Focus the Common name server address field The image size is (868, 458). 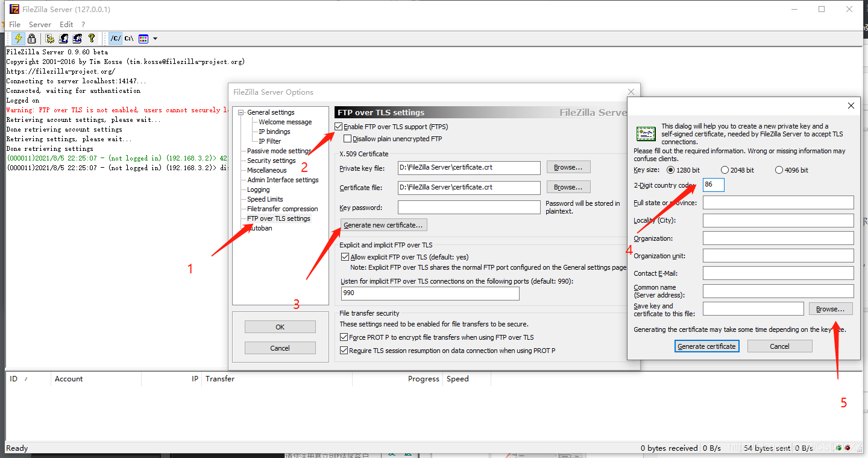click(778, 291)
